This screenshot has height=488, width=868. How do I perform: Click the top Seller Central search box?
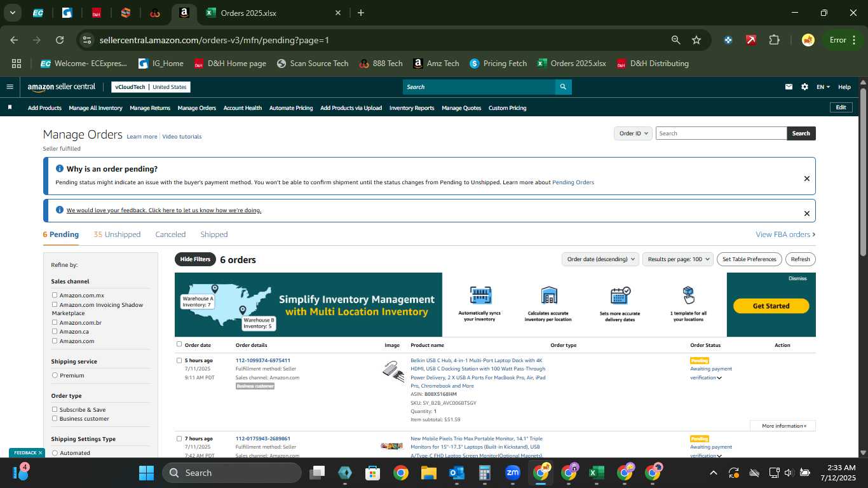tap(479, 87)
